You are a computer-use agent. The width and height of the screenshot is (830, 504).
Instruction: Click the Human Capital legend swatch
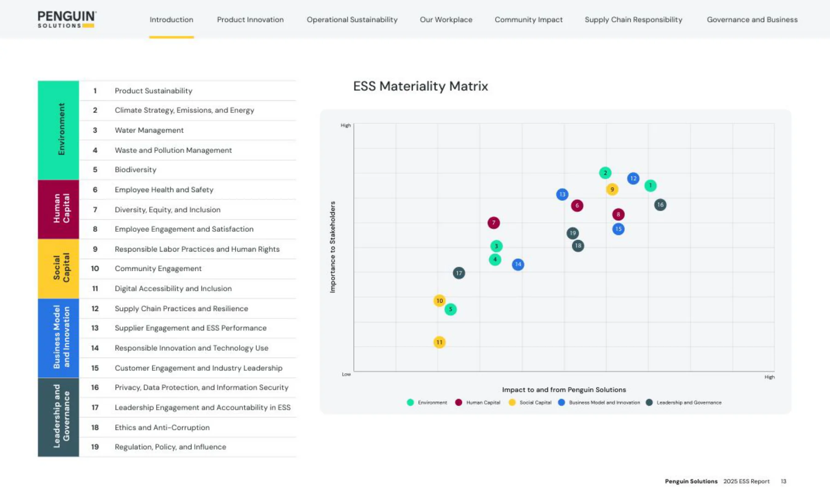tap(458, 403)
